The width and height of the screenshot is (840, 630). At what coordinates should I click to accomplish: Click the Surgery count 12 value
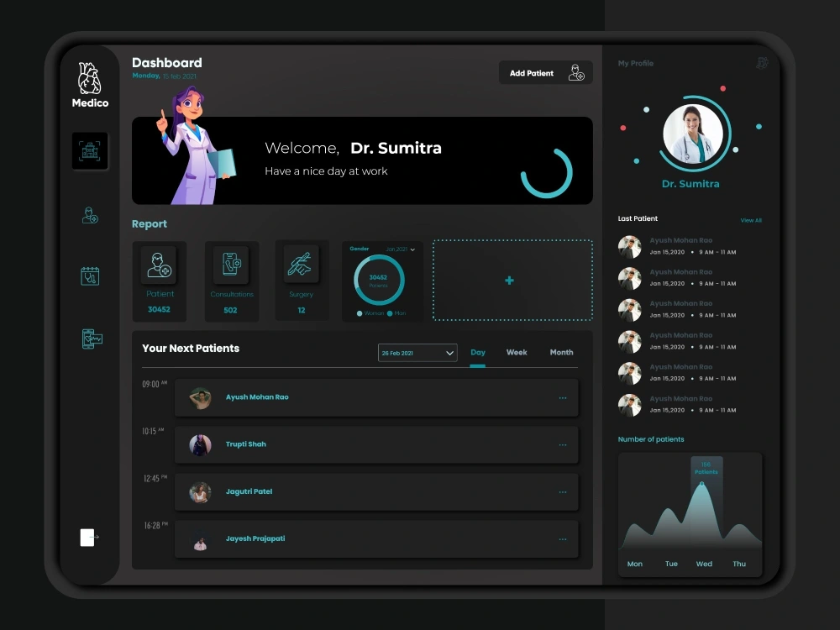coord(302,310)
